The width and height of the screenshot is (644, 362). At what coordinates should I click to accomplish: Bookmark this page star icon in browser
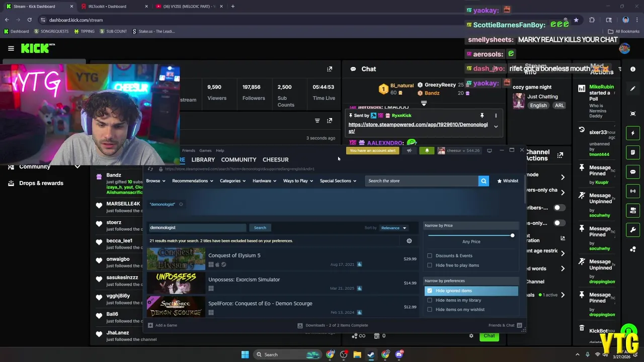(x=576, y=20)
